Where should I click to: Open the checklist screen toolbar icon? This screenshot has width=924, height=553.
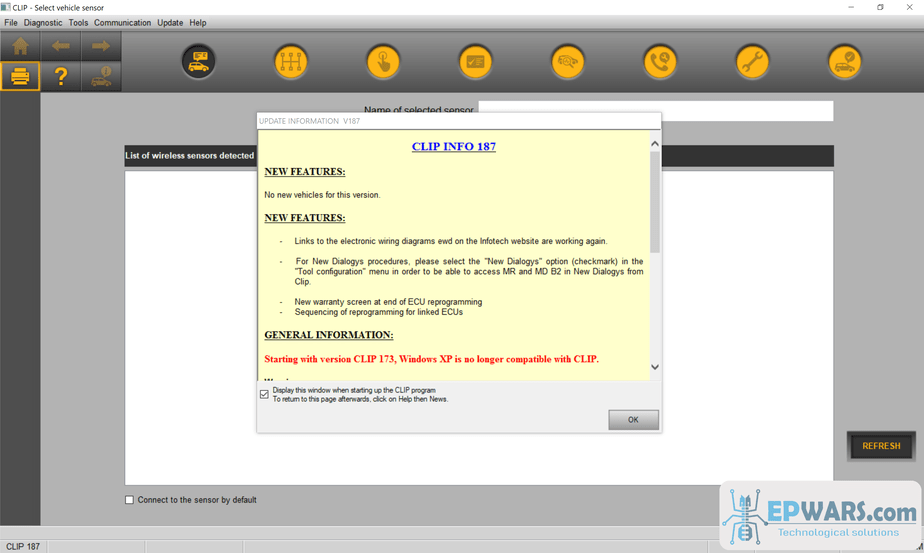(475, 61)
